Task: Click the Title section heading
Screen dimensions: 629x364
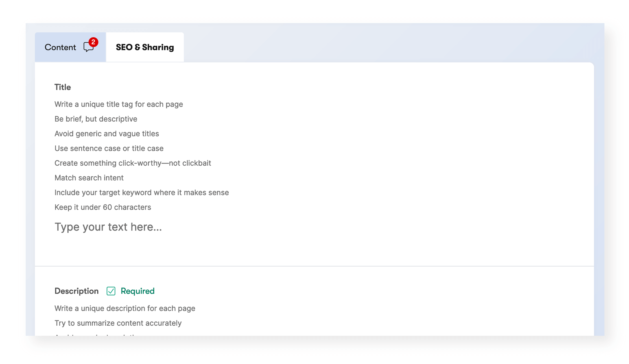Action: [x=63, y=87]
